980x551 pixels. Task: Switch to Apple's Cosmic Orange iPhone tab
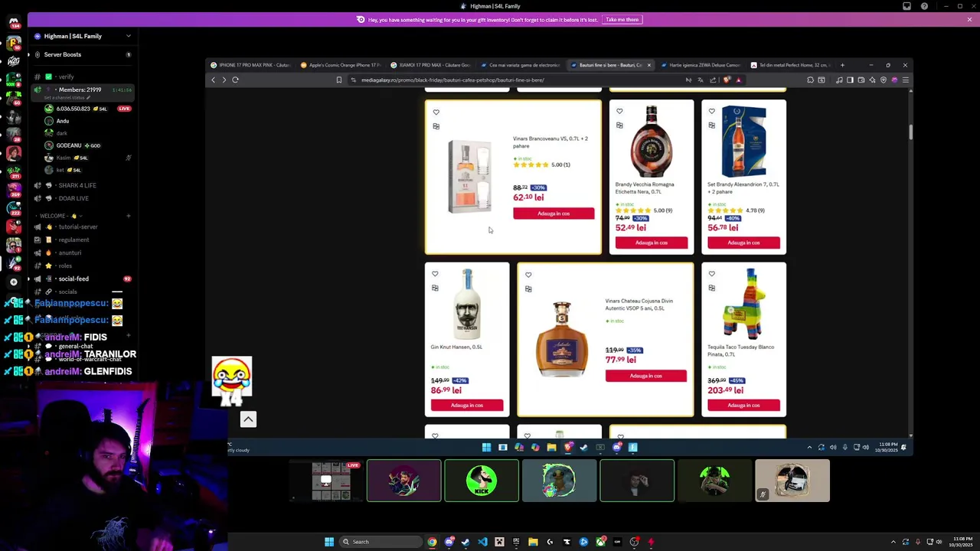340,65
